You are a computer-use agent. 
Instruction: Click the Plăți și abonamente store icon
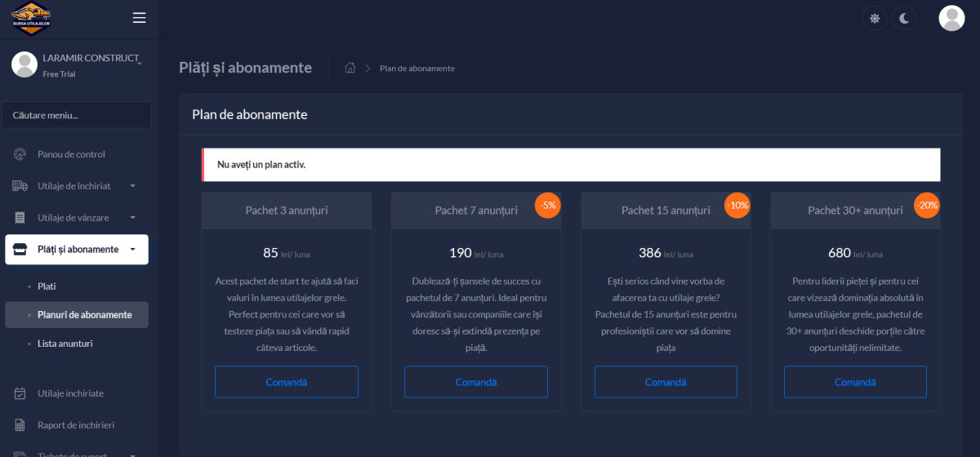coord(21,250)
